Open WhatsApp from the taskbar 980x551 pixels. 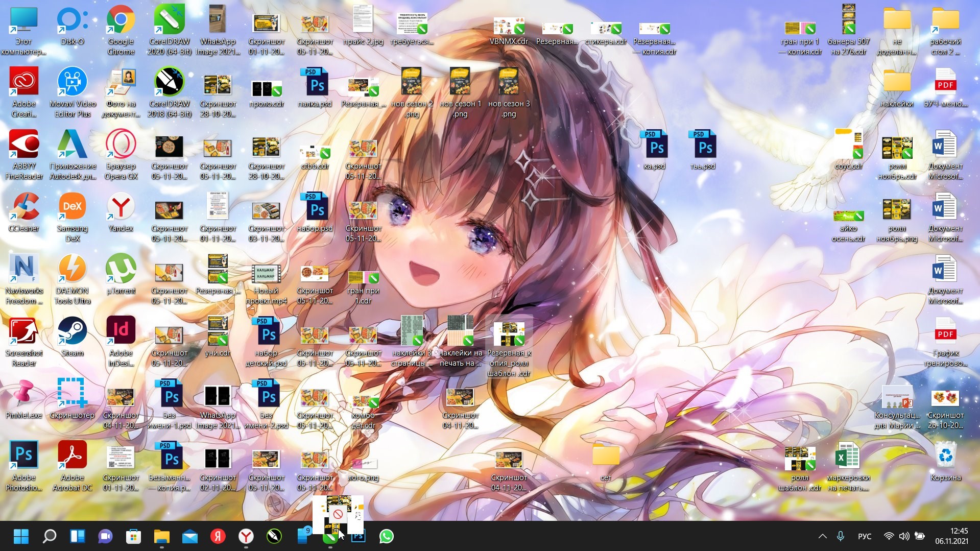click(x=386, y=536)
